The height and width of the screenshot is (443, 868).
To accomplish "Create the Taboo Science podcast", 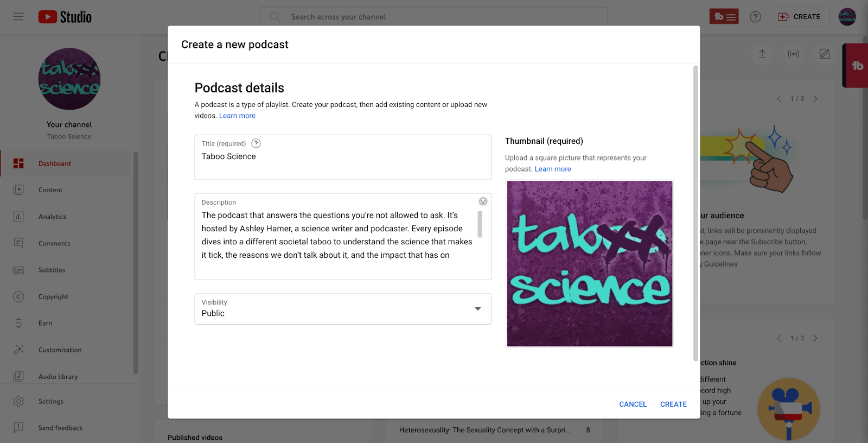I will coord(673,404).
